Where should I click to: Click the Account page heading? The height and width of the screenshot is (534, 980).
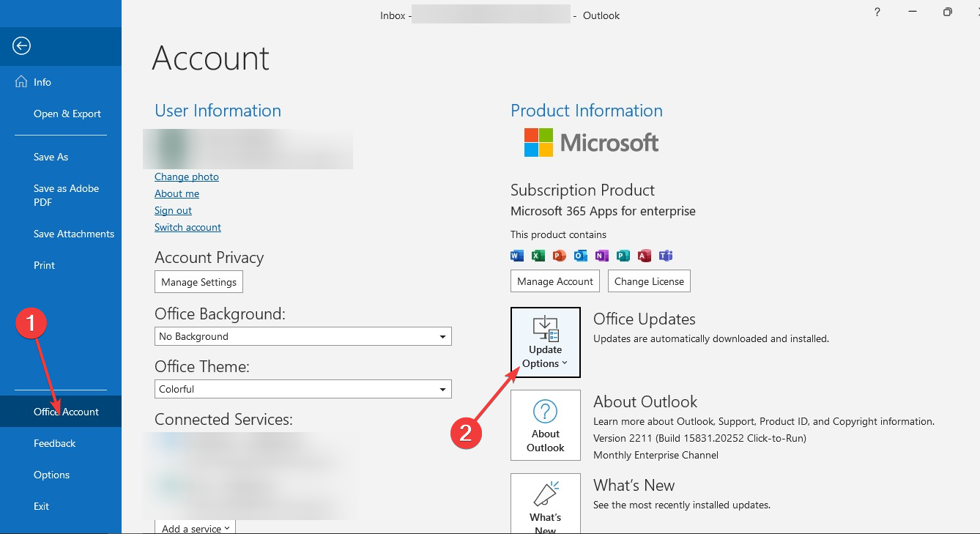211,59
